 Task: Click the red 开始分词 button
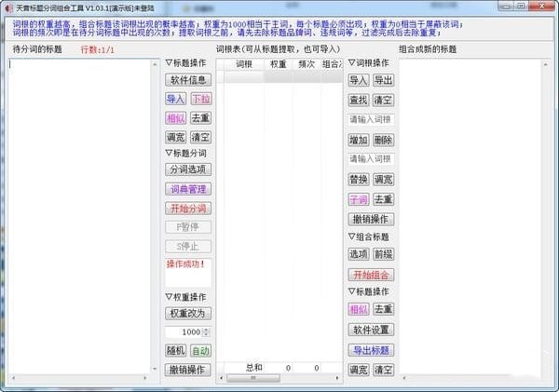[188, 209]
